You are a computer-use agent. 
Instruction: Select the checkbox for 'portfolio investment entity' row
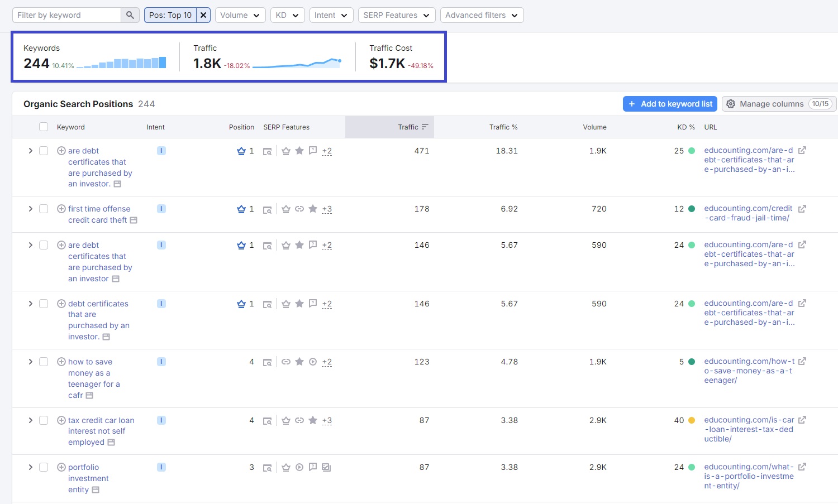[44, 467]
